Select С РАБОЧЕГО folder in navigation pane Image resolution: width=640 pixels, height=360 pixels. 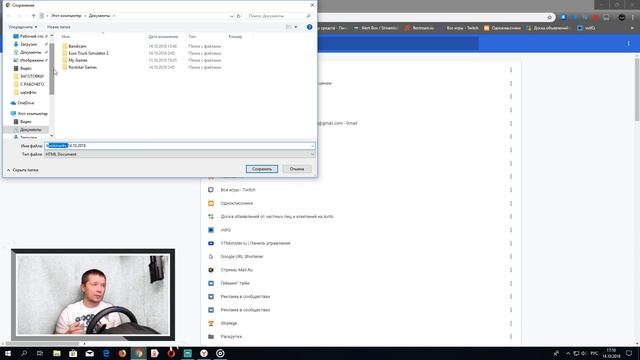31,84
